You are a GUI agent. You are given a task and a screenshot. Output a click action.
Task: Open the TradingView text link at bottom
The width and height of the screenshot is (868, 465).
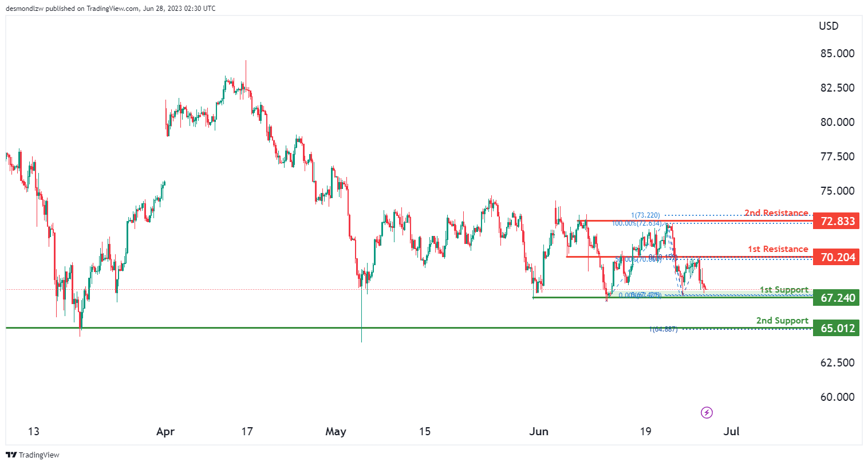point(39,455)
